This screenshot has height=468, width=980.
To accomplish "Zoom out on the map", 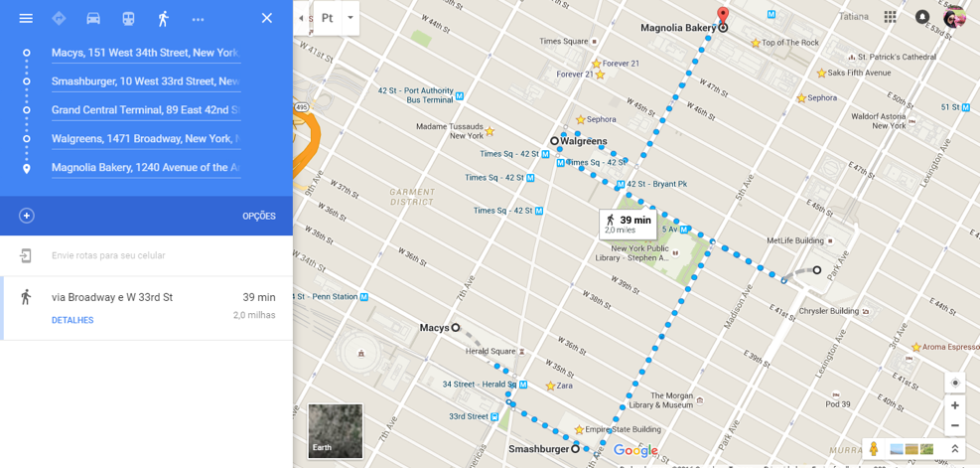I will tap(954, 425).
